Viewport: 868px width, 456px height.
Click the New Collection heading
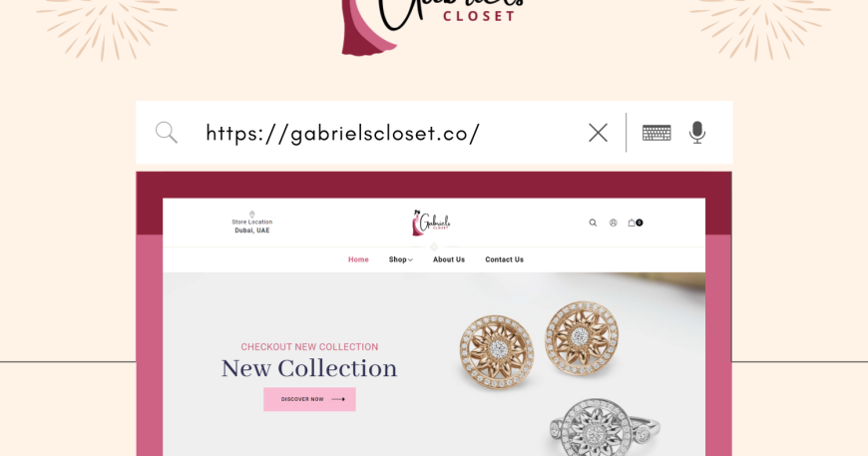point(309,368)
